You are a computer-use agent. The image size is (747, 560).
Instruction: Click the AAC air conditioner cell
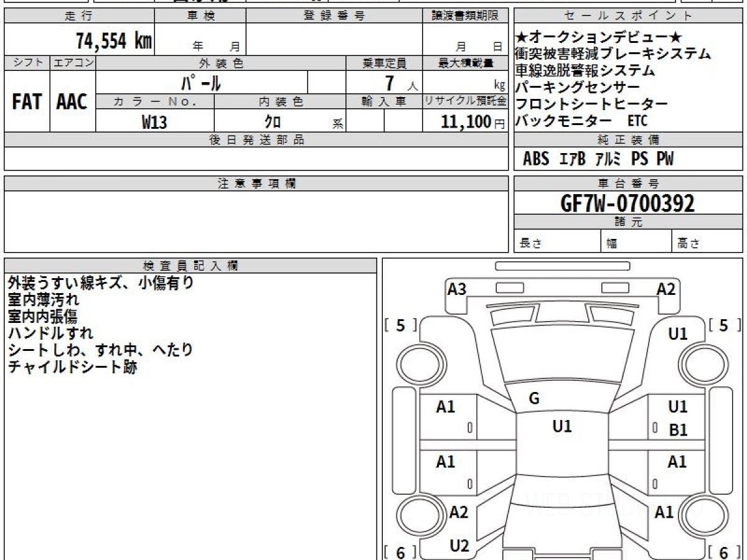[72, 102]
